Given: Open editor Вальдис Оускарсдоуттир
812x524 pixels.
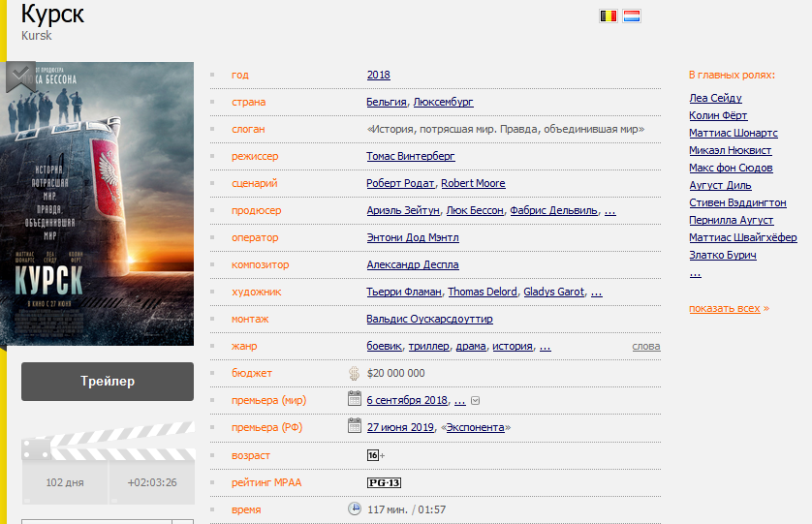Looking at the screenshot, I should tap(429, 319).
